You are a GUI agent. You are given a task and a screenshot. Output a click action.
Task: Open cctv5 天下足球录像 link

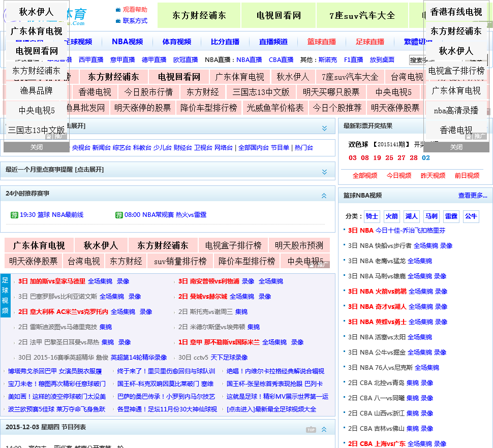(x=229, y=358)
